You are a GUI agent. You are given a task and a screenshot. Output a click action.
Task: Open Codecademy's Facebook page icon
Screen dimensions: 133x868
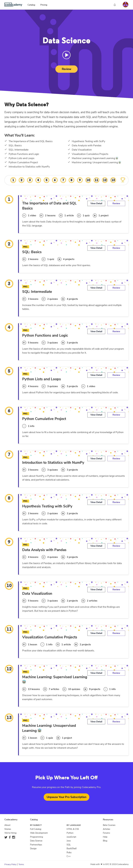click(x=10, y=837)
